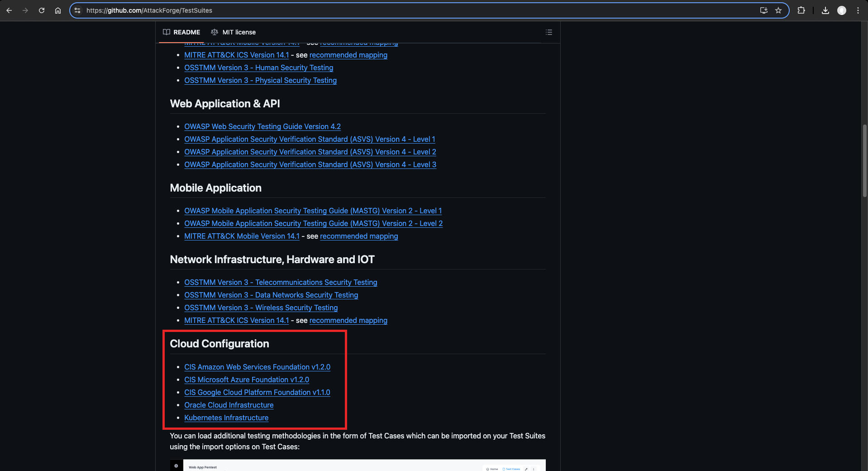The image size is (868, 471).
Task: Open the browser downloads panel
Action: [x=825, y=10]
